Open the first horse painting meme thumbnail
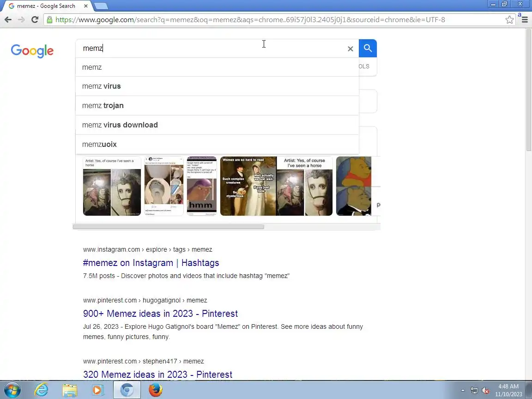Image resolution: width=532 pixels, height=399 pixels. tap(112, 186)
